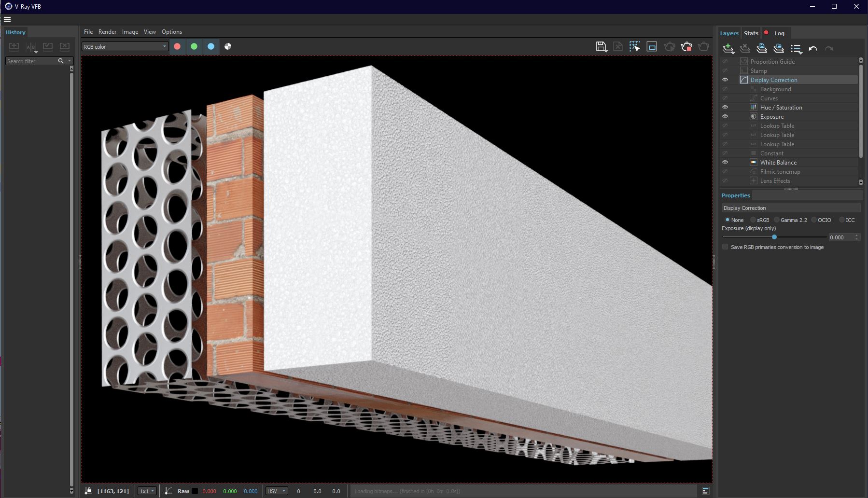The height and width of the screenshot is (498, 868).
Task: Click the load layer tree preset icon
Action: coord(779,48)
